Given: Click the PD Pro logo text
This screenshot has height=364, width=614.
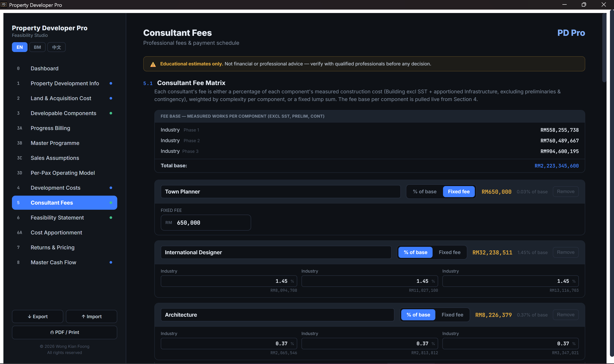Looking at the screenshot, I should tap(571, 33).
